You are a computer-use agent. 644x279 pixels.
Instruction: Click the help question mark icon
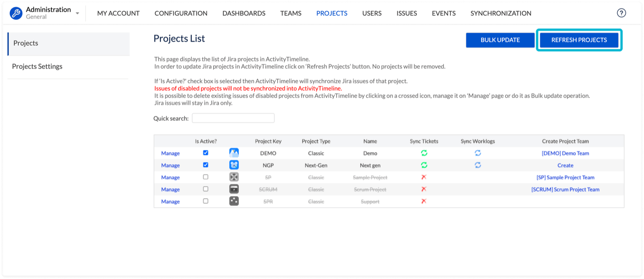click(x=621, y=13)
